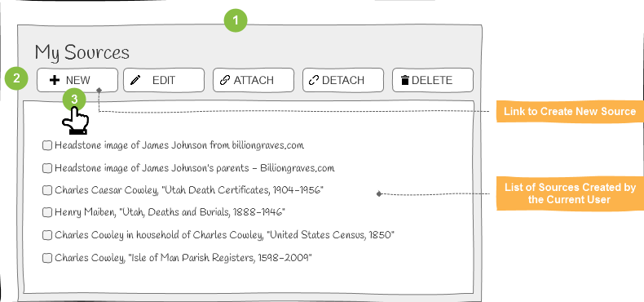Image resolution: width=644 pixels, height=302 pixels.
Task: Toggle checkbox for United States Census 1850 source
Action: [47, 235]
